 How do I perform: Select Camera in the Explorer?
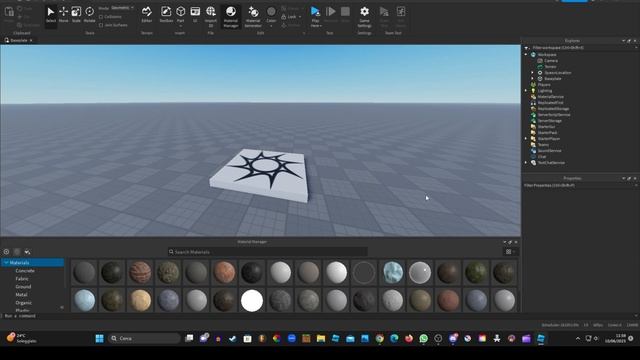pyautogui.click(x=551, y=60)
